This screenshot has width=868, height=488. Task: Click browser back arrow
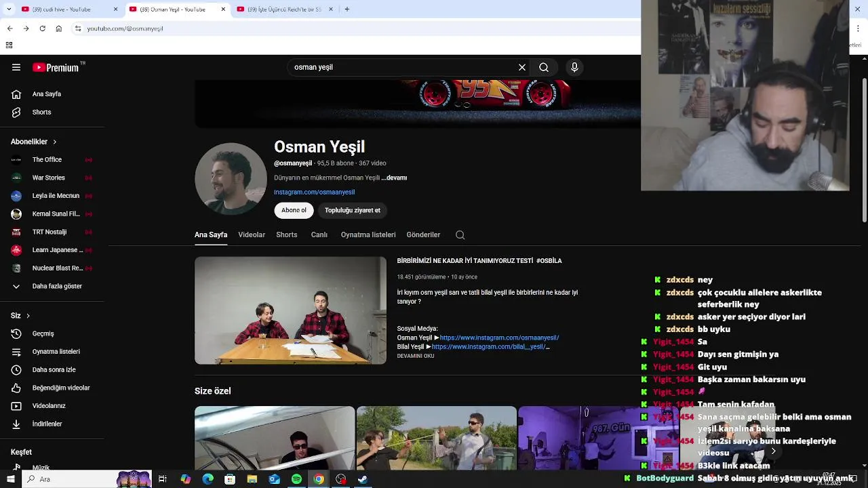coord(9,28)
